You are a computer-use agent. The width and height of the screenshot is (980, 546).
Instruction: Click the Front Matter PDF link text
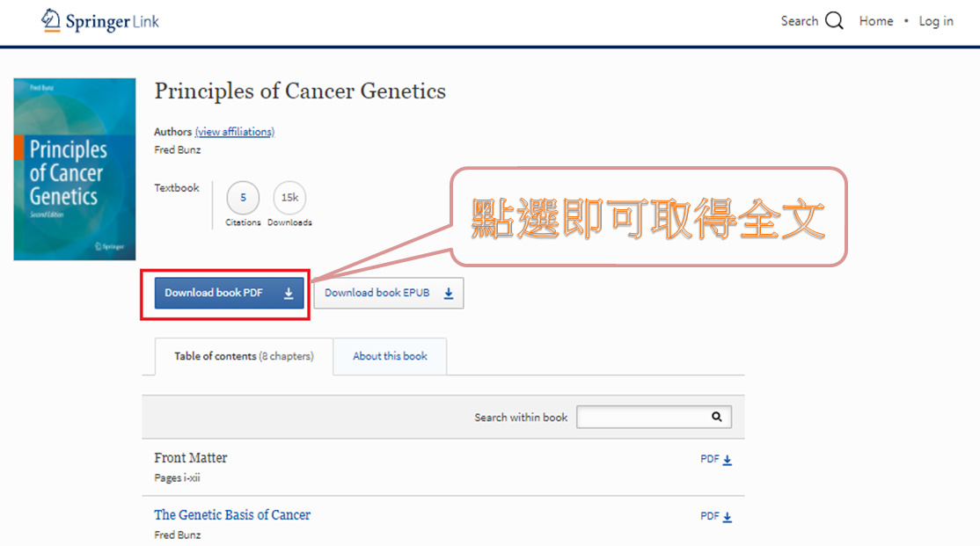(709, 459)
